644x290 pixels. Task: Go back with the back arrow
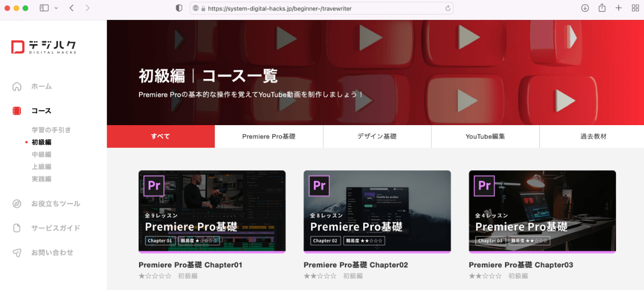pos(72,8)
